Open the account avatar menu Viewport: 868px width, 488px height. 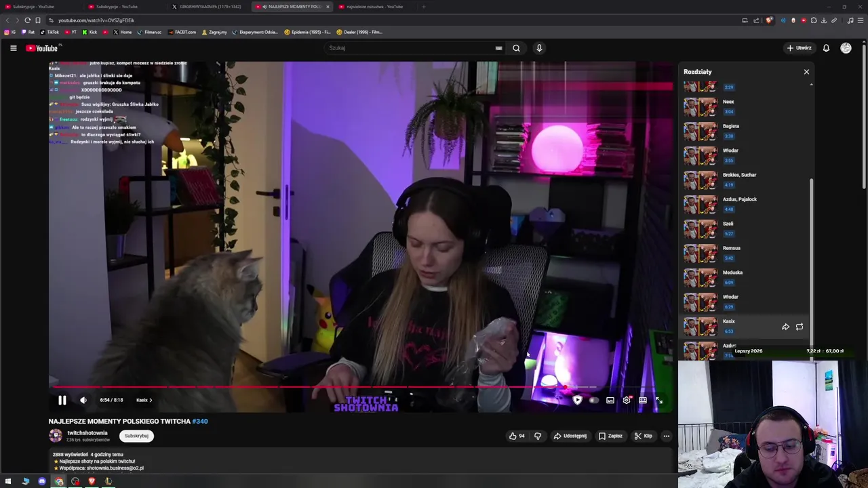(x=846, y=48)
